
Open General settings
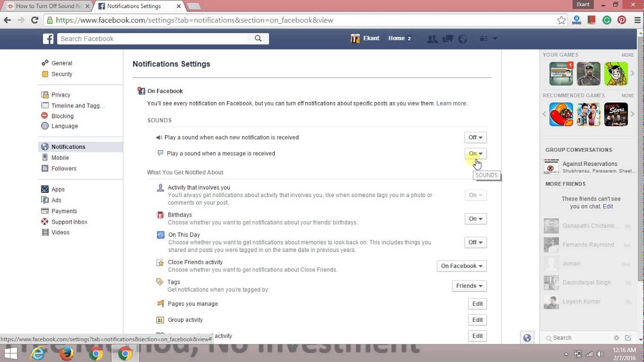[x=62, y=63]
